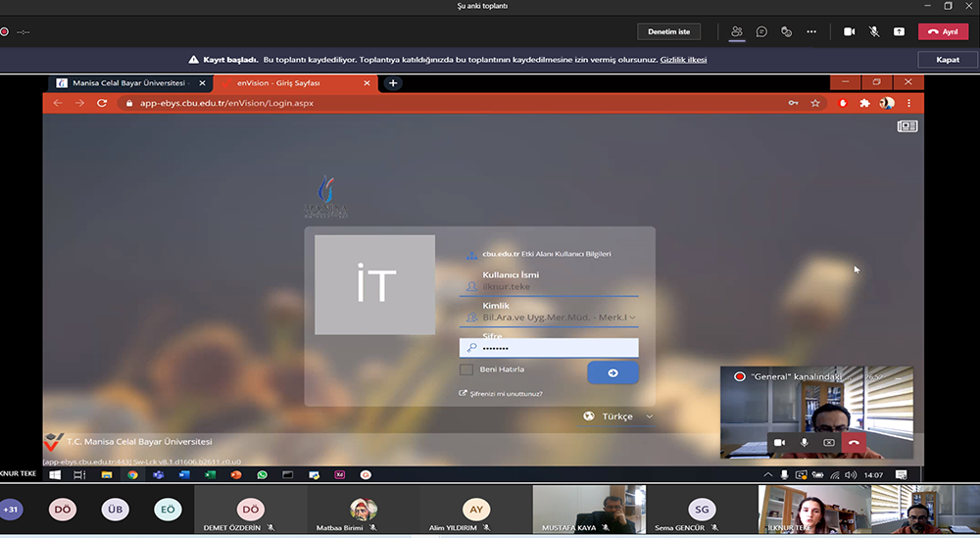Toggle the camera in meeting toolbar

pos(850,31)
